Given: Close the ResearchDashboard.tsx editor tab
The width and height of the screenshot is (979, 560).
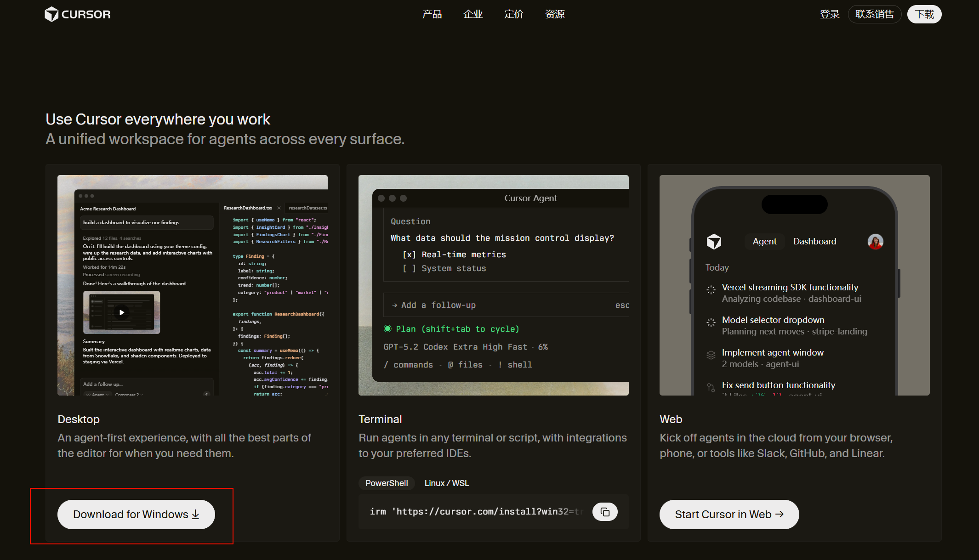Looking at the screenshot, I should pyautogui.click(x=279, y=208).
